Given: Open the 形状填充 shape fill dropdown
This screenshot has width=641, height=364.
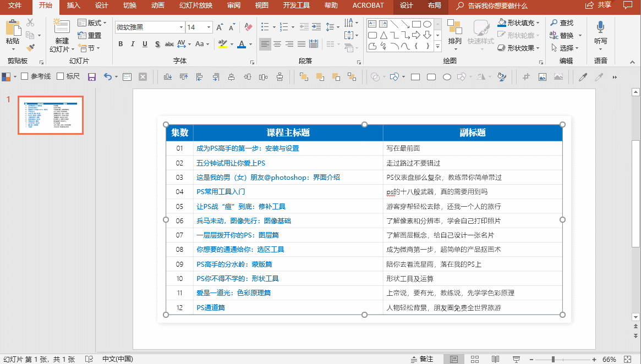Looking at the screenshot, I should [537, 23].
